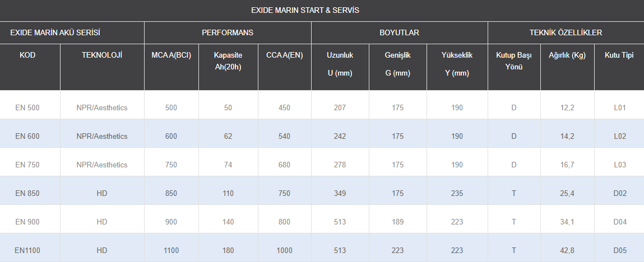Select box type L01
The height and width of the screenshot is (262, 644).
click(620, 108)
